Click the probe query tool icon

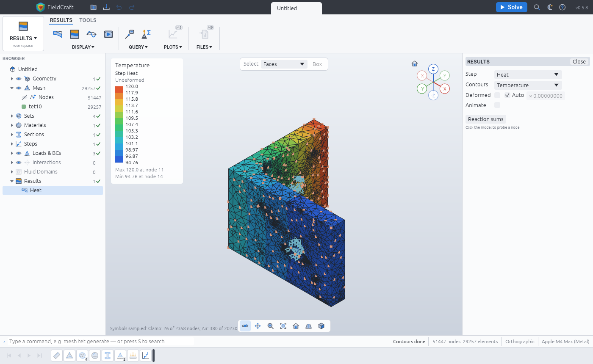[x=130, y=34]
